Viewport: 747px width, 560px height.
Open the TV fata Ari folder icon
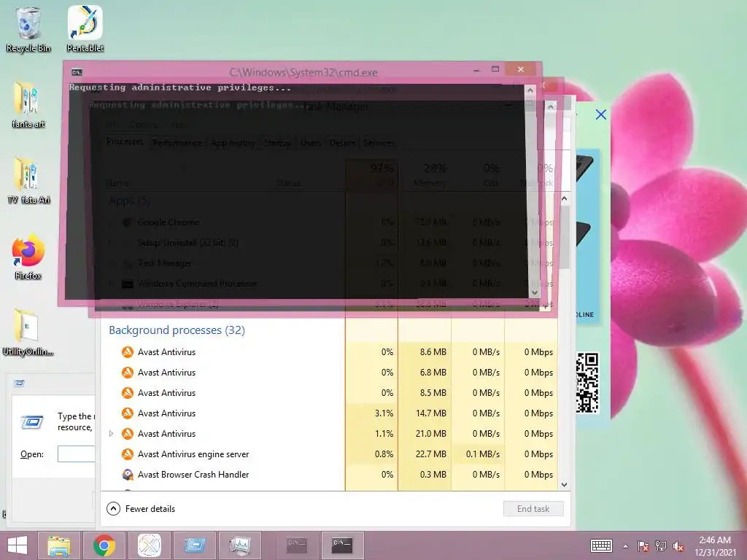coord(28,181)
